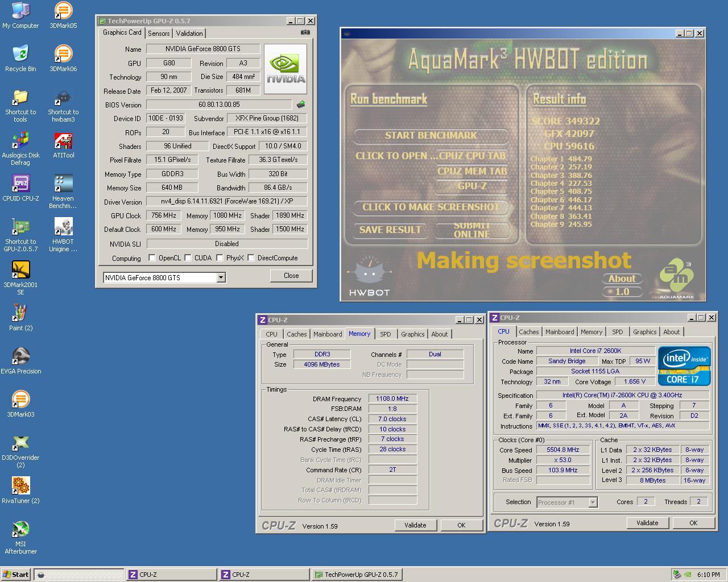728x582 pixels.
Task: Open the About tab in Memory CPU-Z window
Action: click(439, 334)
